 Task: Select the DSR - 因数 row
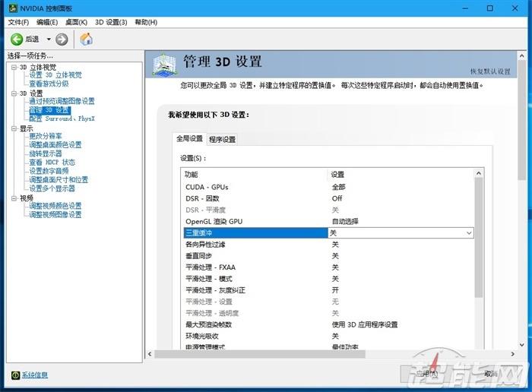coord(328,198)
